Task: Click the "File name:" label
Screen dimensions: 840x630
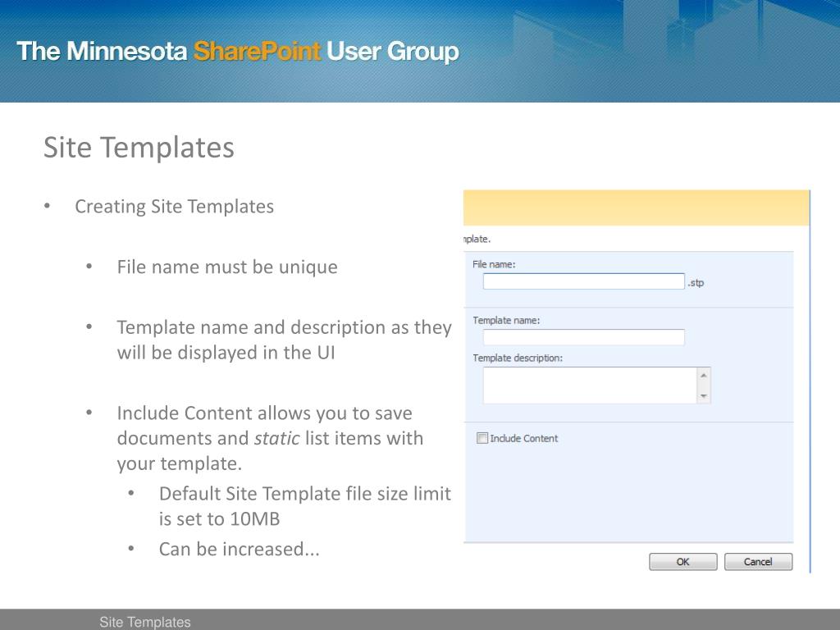Action: pos(493,264)
